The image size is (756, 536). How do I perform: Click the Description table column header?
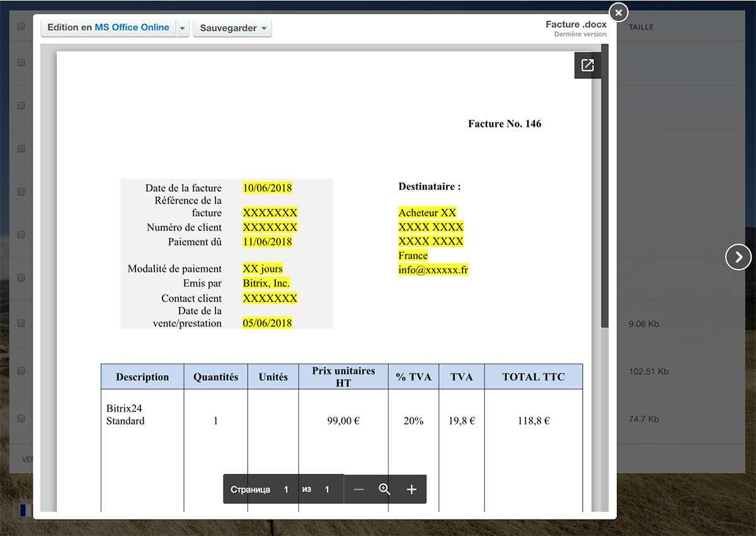142,377
